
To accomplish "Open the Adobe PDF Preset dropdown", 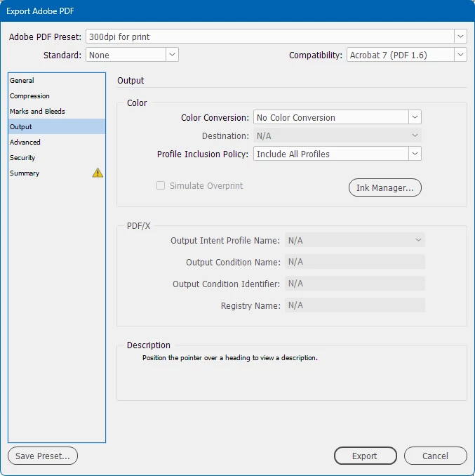I will pos(276,37).
